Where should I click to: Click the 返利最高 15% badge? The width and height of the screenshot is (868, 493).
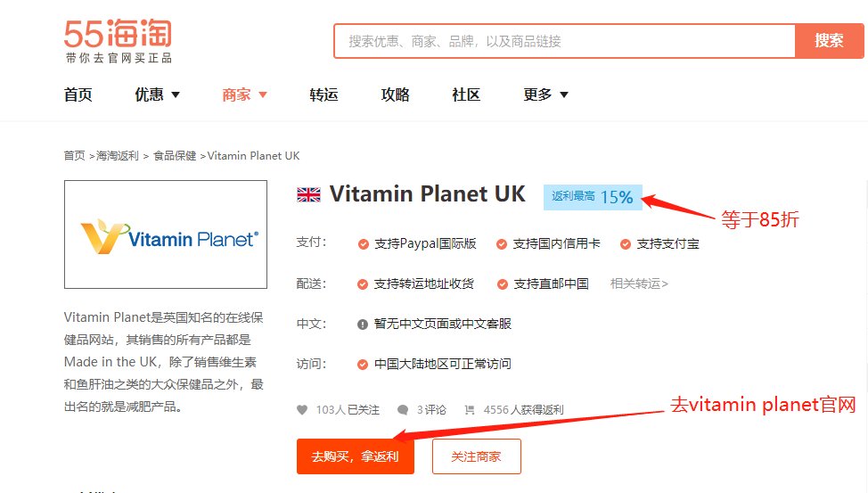coord(593,197)
